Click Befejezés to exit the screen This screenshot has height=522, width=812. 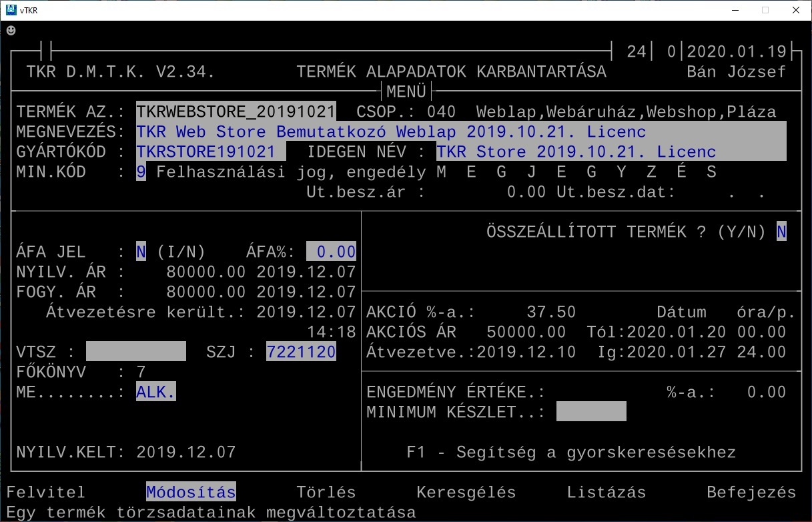pyautogui.click(x=751, y=493)
